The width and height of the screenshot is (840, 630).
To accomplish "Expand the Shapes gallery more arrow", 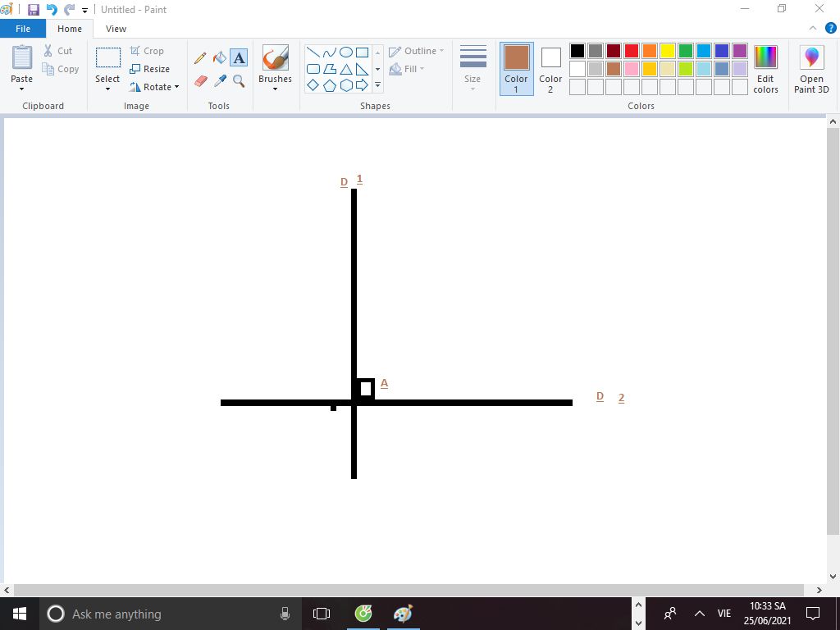I will (377, 85).
